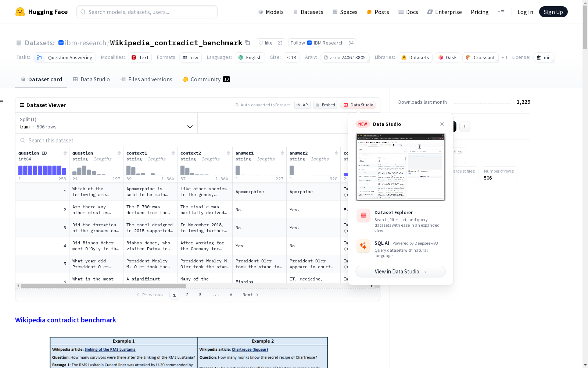Open the ibm-research organization link
Screen dimensions: 588x368
pyautogui.click(x=85, y=43)
